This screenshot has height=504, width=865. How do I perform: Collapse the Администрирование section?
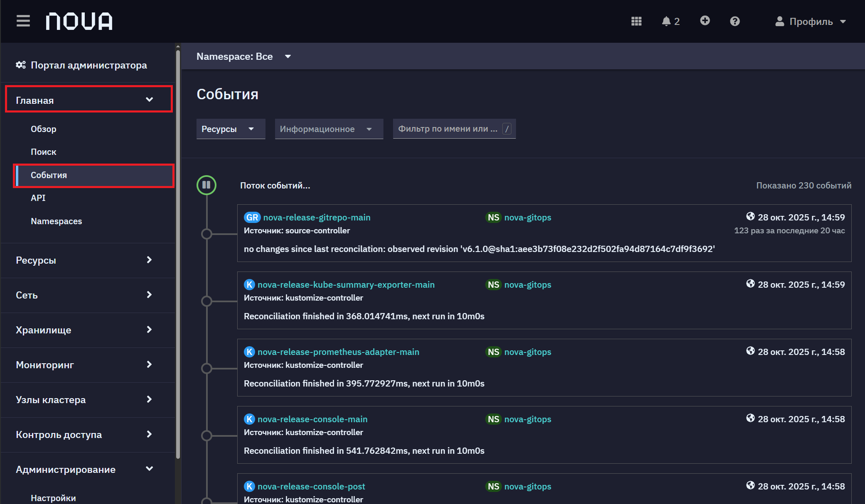88,470
